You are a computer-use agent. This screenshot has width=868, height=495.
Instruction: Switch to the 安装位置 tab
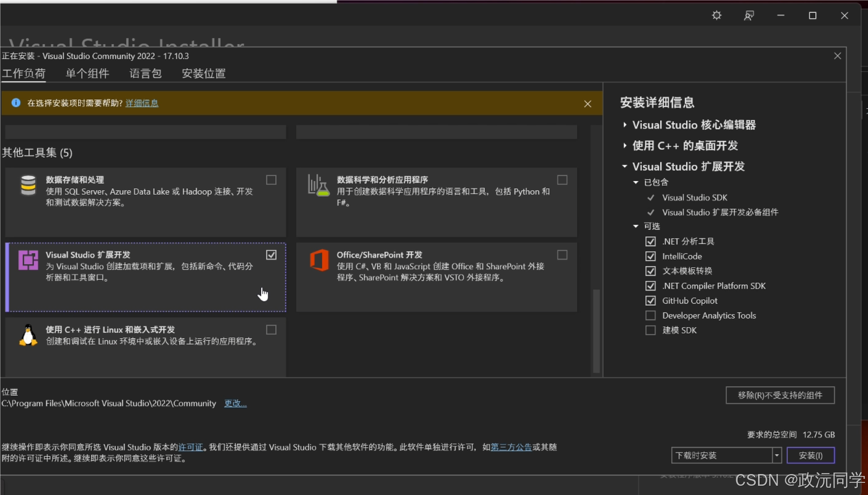(x=204, y=73)
